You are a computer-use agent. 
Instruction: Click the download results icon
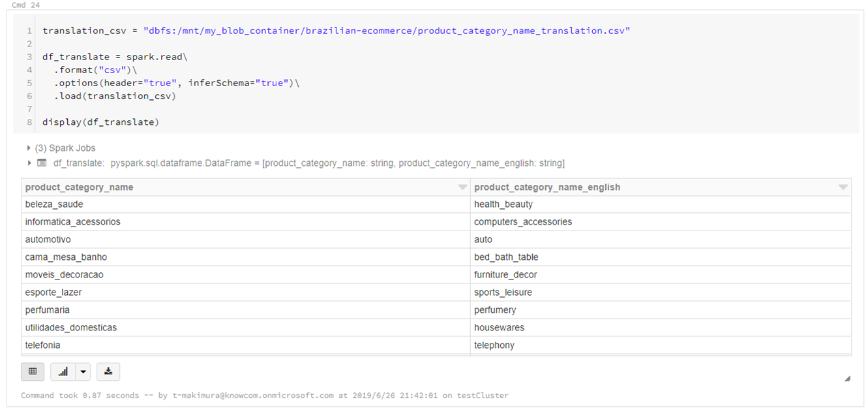pyautogui.click(x=108, y=371)
